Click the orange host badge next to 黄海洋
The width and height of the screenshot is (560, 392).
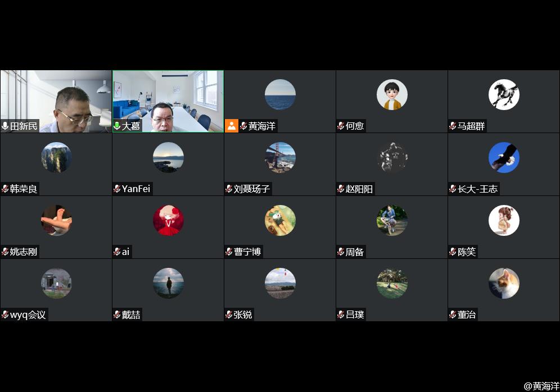click(x=232, y=126)
